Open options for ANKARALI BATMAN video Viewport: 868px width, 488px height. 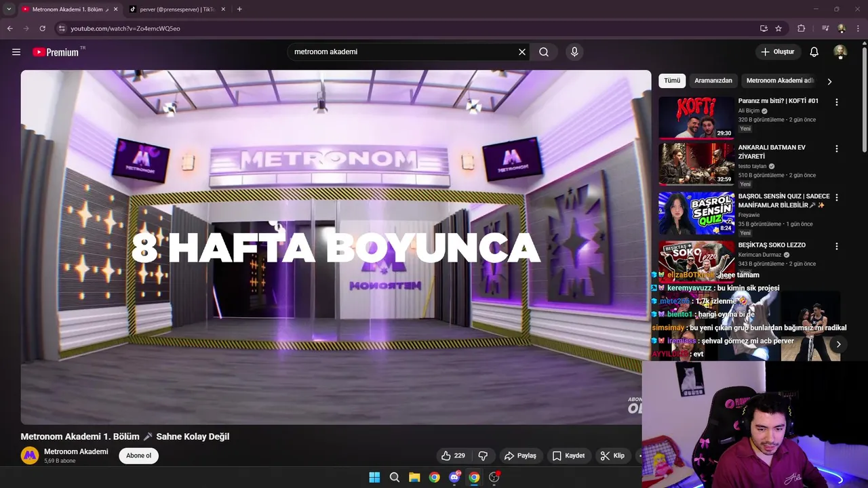tap(837, 149)
